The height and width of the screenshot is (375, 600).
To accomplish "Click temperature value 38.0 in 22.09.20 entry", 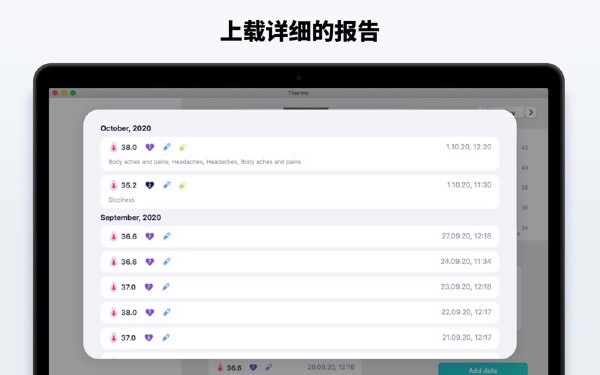I will tap(129, 312).
